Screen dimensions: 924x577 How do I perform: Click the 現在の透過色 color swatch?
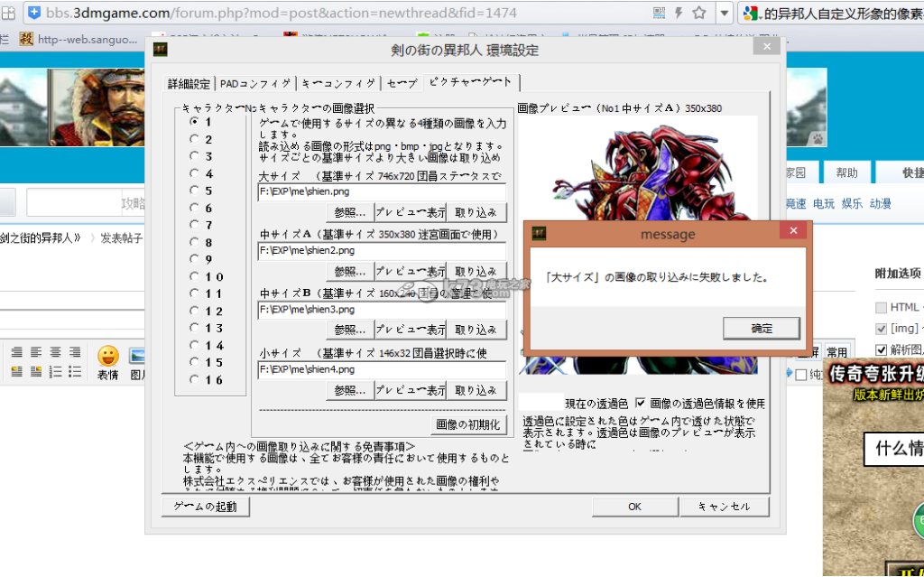[x=541, y=403]
